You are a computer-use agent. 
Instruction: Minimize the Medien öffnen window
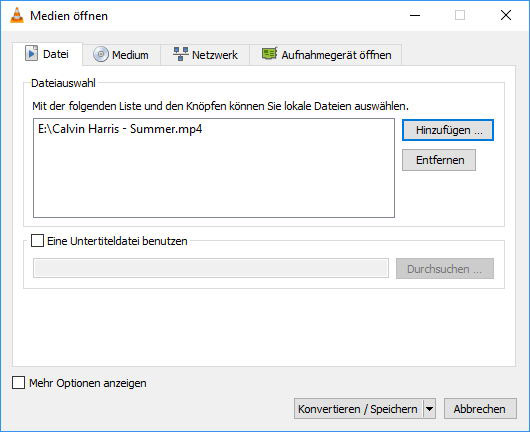(x=415, y=15)
